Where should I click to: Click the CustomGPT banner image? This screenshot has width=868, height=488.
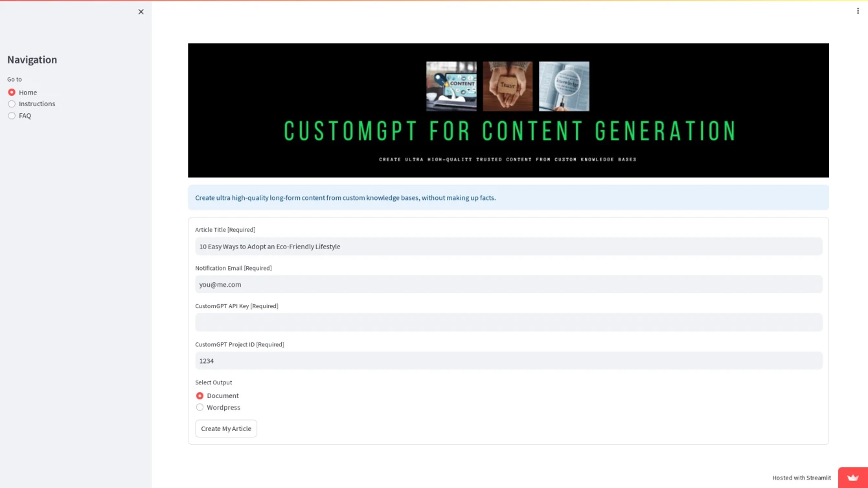click(508, 111)
